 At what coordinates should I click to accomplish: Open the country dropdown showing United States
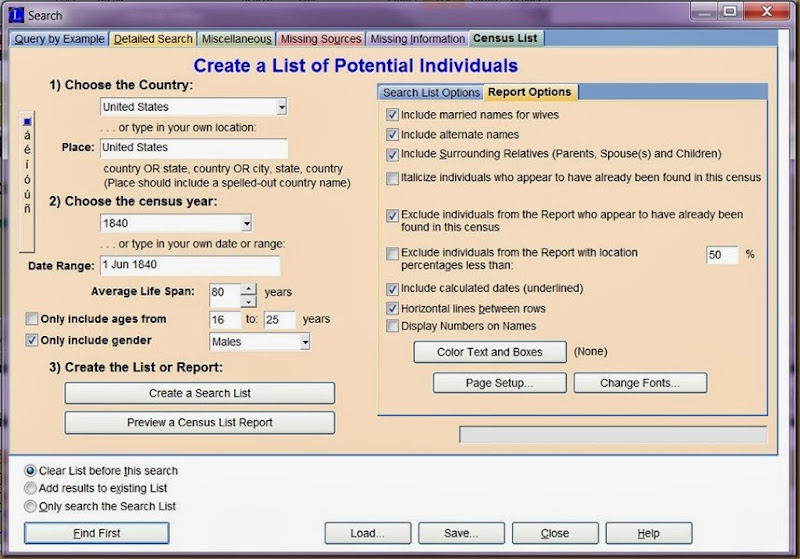tap(282, 107)
